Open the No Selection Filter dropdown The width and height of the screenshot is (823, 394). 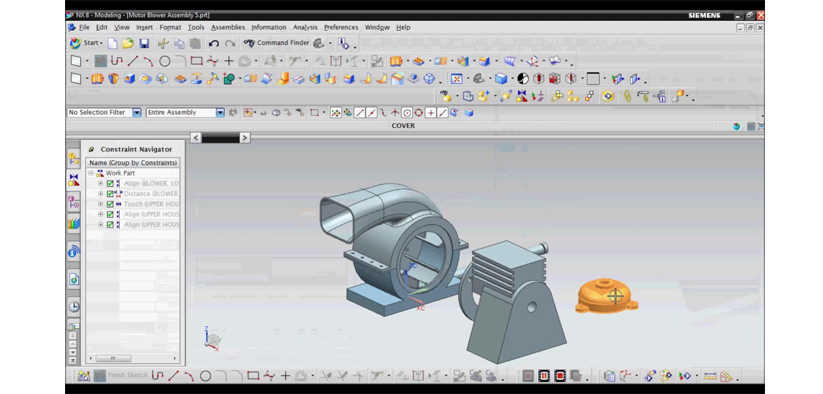click(136, 112)
